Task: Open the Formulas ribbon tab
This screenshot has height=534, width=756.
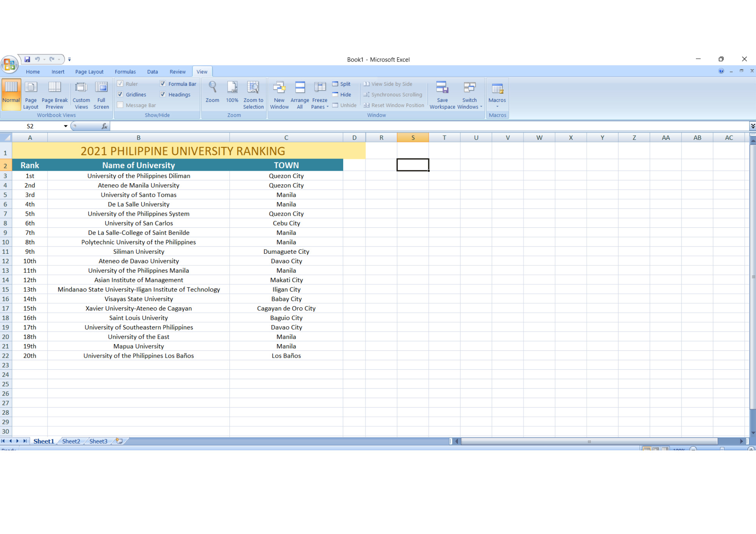Action: pos(125,72)
